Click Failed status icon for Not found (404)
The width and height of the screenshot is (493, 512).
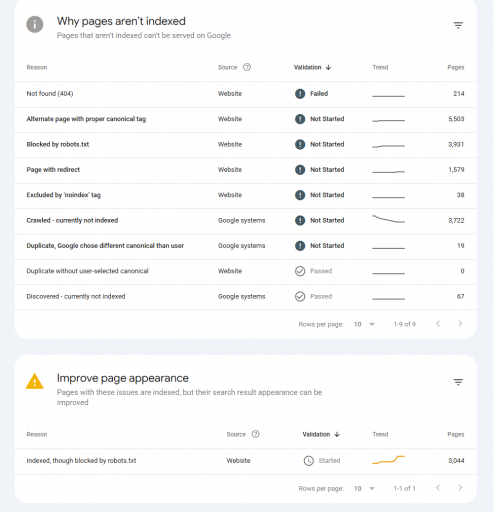300,94
